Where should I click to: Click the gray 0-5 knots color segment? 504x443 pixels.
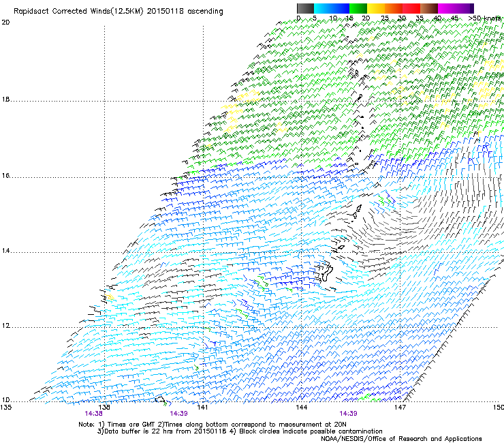(305, 8)
